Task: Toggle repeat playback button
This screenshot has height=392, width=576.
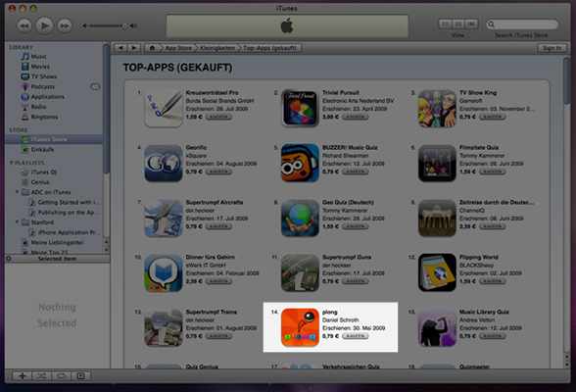Action: (x=61, y=376)
